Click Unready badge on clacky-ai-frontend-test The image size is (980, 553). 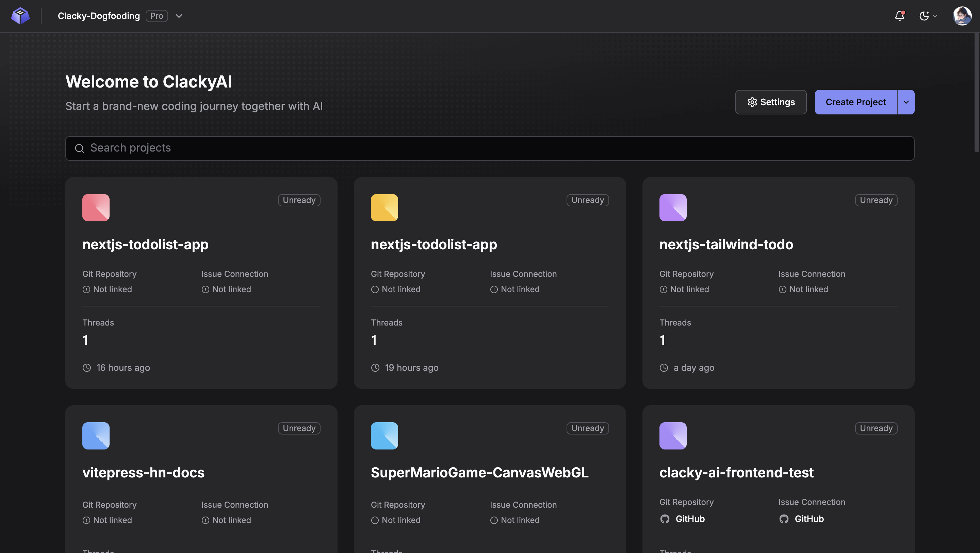876,428
